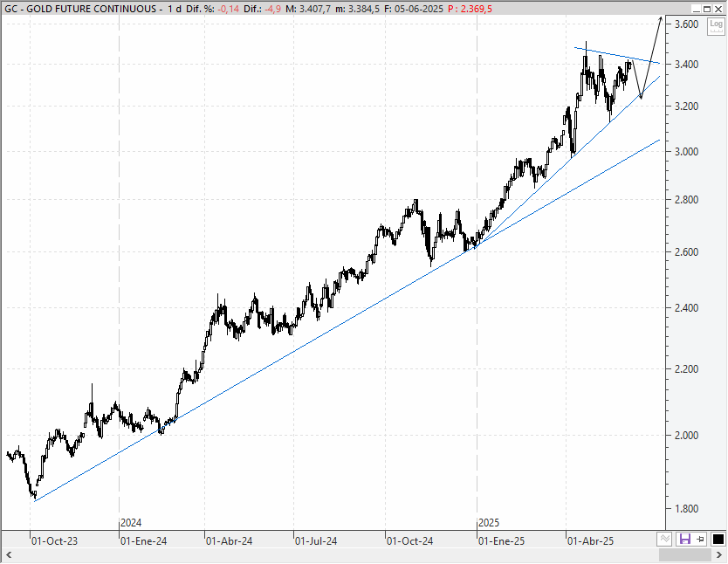This screenshot has width=728, height=564.
Task: Click the pushpin icon beside save
Action: click(701, 540)
